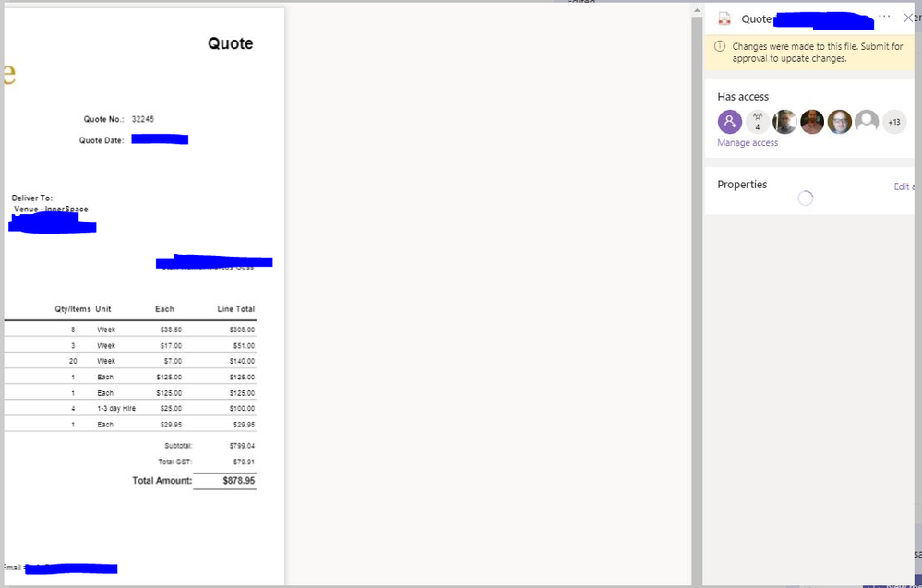
Task: Open the Manage access link
Action: (748, 143)
